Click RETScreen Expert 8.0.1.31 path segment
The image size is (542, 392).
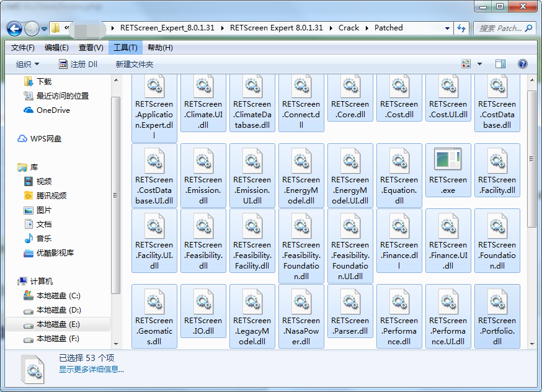click(276, 28)
